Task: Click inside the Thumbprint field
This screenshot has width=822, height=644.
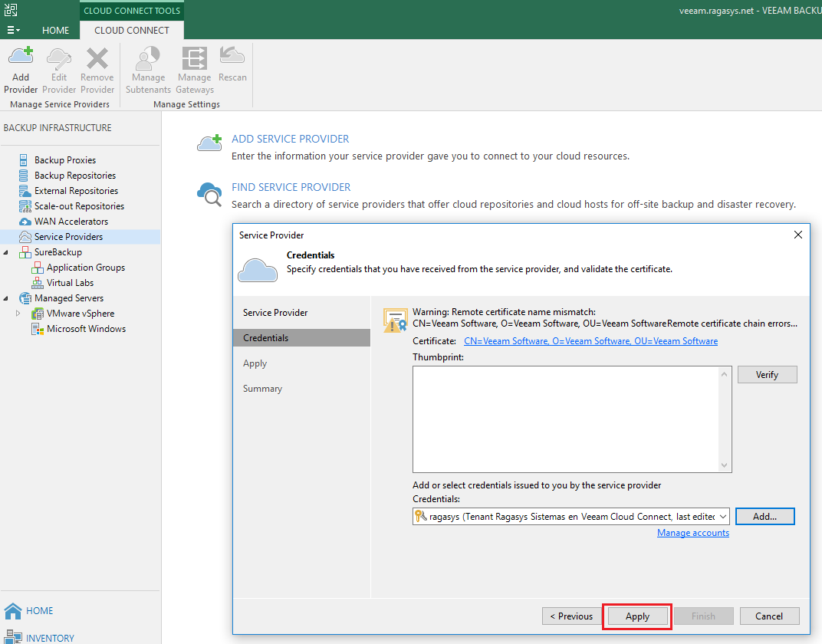Action: pyautogui.click(x=567, y=418)
